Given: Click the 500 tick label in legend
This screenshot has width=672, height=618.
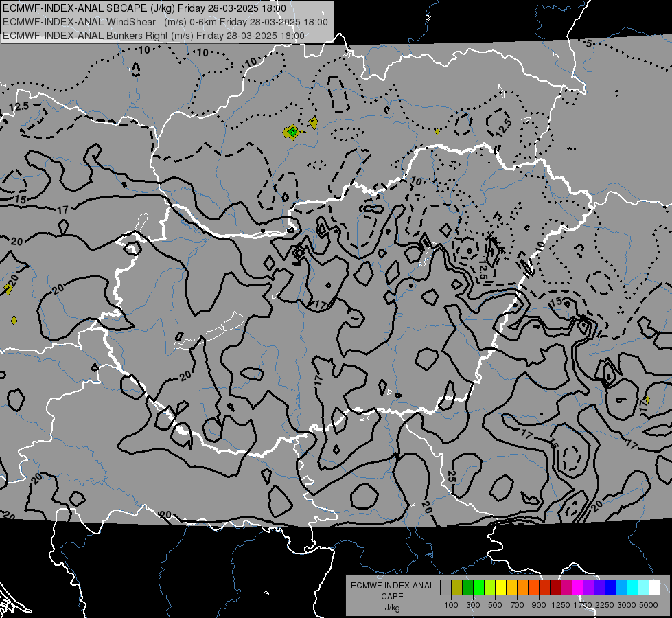Looking at the screenshot, I should click(495, 605).
